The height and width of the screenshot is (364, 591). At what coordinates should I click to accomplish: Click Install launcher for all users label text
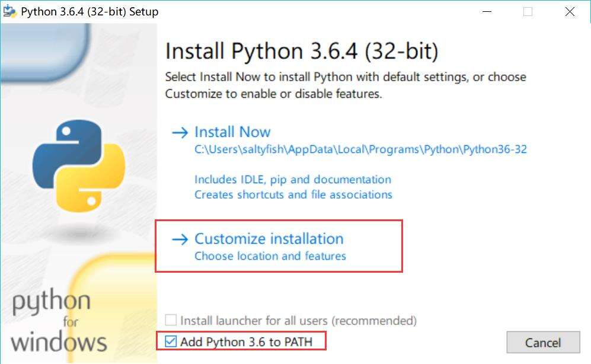click(298, 321)
